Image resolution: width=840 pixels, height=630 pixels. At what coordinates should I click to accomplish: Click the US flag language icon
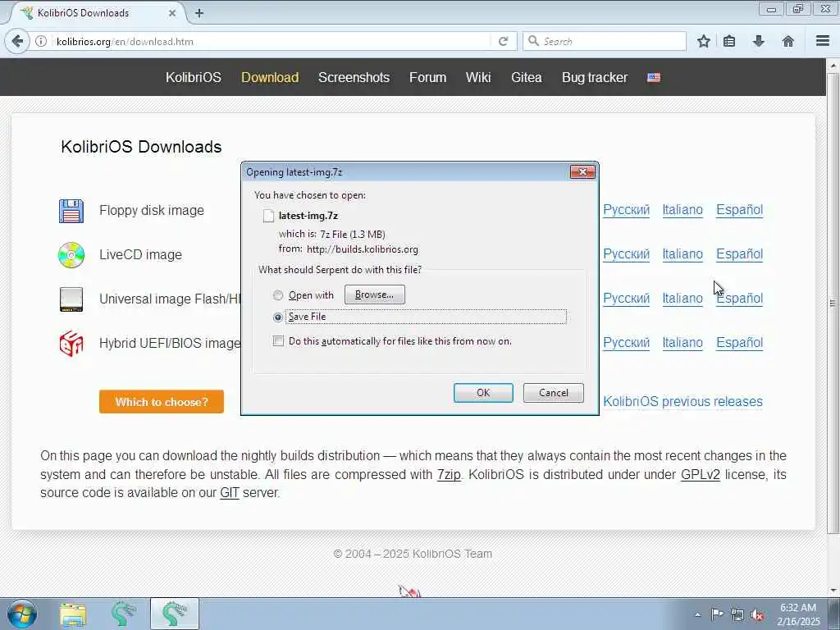tap(654, 78)
